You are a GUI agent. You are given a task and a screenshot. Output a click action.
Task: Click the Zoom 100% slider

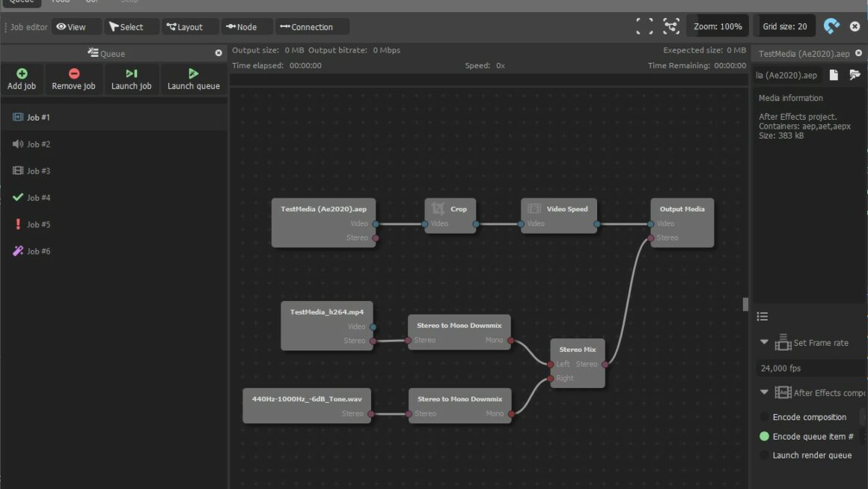pos(717,26)
